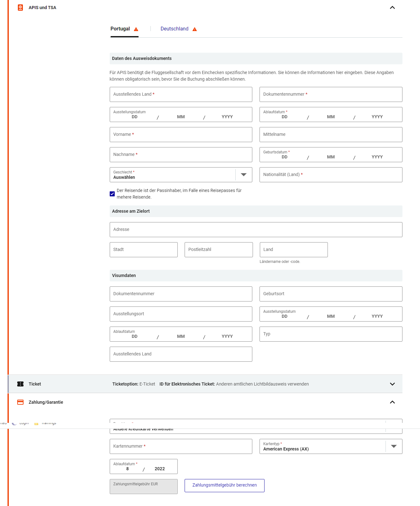This screenshot has width=420, height=506.
Task: Click the Ausstellendes Land passport field
Action: pos(181,94)
